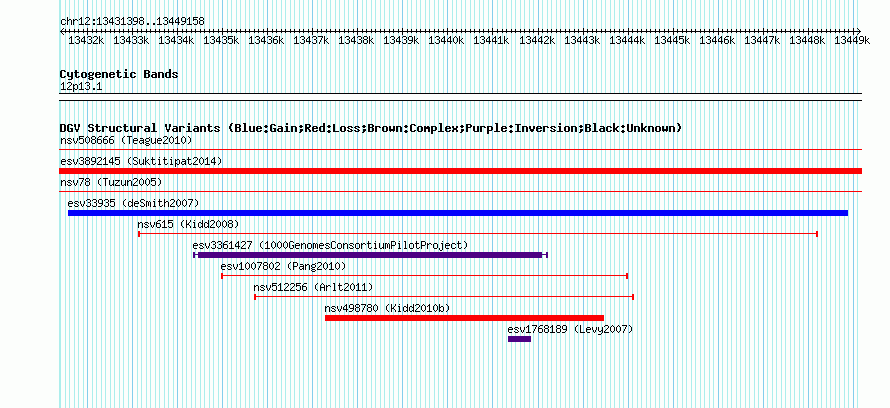Screen dimensions: 890x408
Task: Click the 13432k ruler tick label
Action: [x=86, y=40]
